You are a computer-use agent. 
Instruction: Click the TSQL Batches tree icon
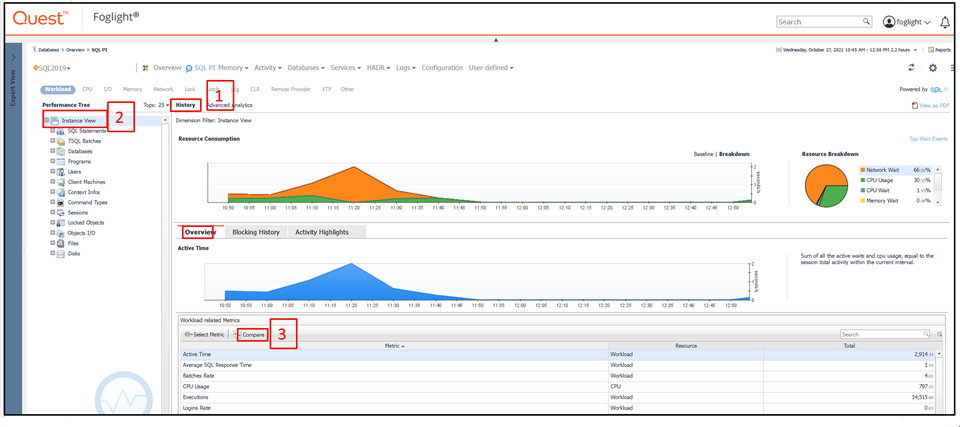(x=61, y=141)
